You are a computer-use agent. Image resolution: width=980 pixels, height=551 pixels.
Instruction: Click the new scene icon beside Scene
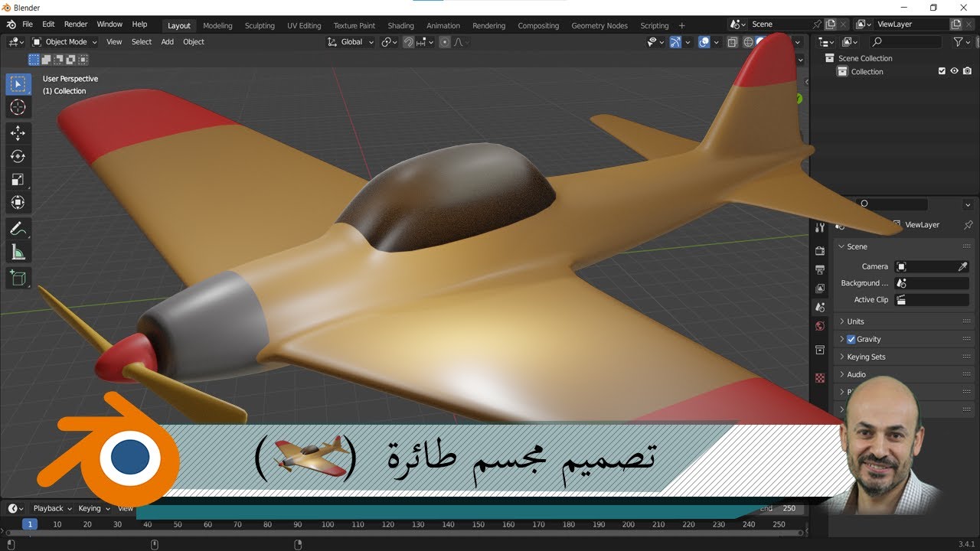coord(832,24)
